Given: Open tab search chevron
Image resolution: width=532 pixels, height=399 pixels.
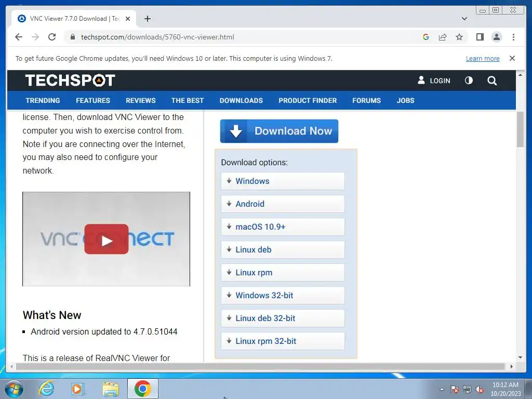Looking at the screenshot, I should pyautogui.click(x=464, y=19).
